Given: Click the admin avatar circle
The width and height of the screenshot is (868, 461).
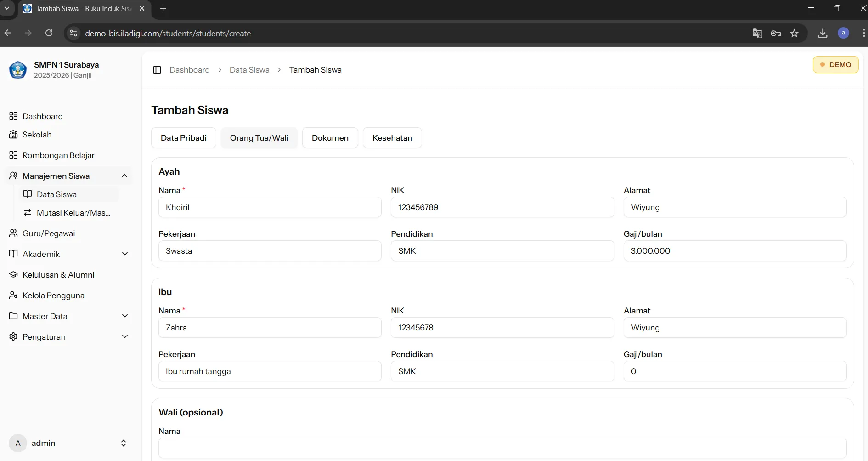Looking at the screenshot, I should coord(18,443).
